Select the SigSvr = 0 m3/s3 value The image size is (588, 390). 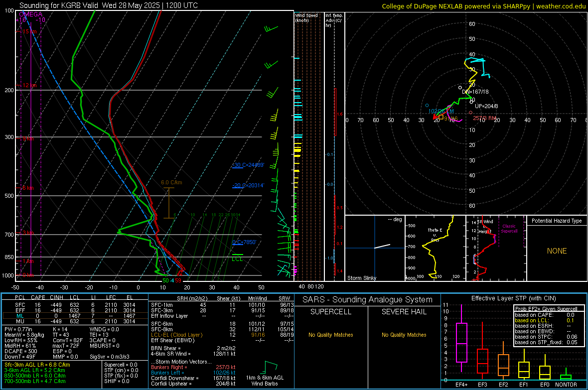tap(110, 357)
